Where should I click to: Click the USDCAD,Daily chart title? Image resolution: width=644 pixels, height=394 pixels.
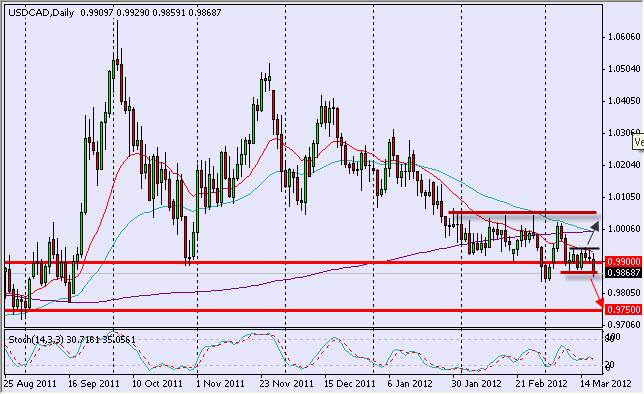click(x=41, y=13)
